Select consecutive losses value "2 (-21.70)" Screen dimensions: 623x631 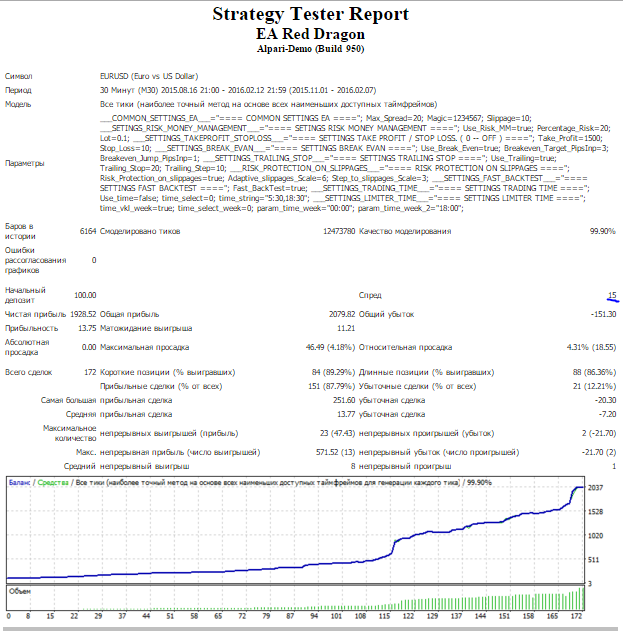pos(599,433)
